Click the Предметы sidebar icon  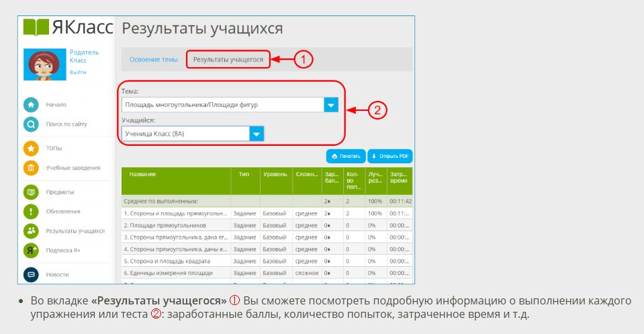[31, 192]
